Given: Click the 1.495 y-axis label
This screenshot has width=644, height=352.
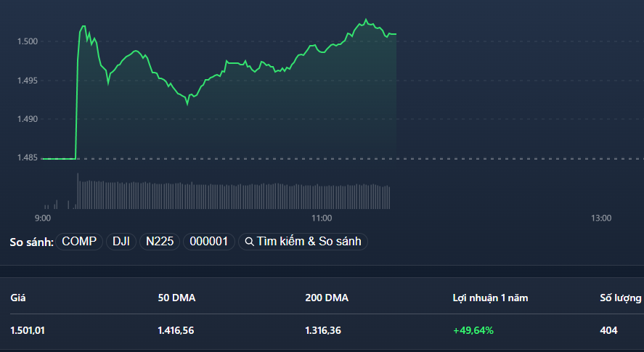Looking at the screenshot, I should click(x=28, y=81).
